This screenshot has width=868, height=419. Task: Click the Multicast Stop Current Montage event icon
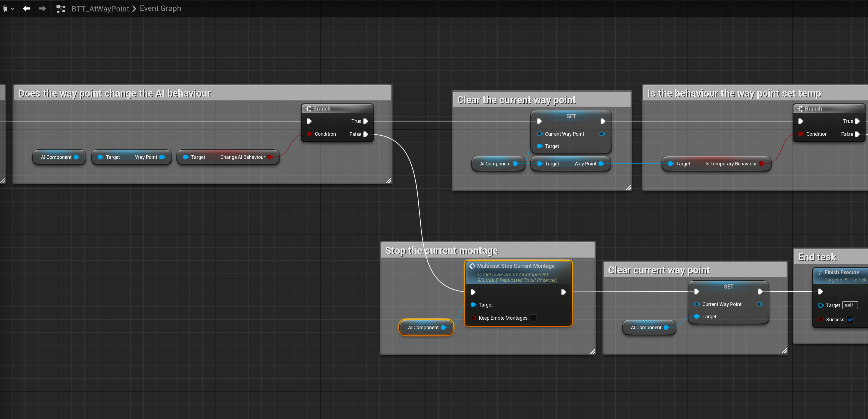(x=472, y=266)
